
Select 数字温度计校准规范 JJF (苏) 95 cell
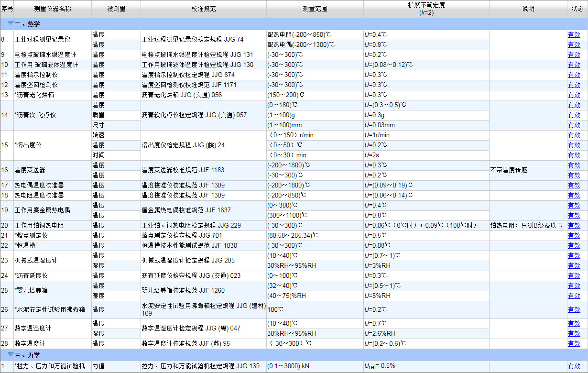(204, 343)
